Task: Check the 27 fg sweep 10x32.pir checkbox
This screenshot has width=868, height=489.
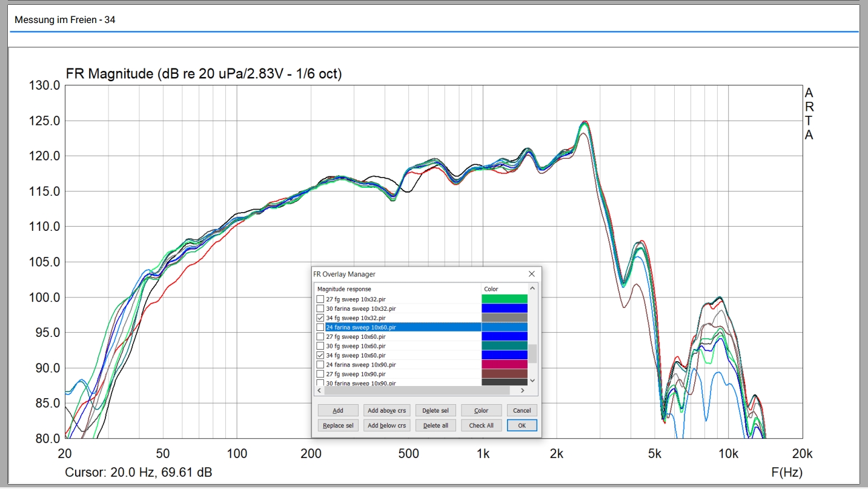Action: pos(320,299)
